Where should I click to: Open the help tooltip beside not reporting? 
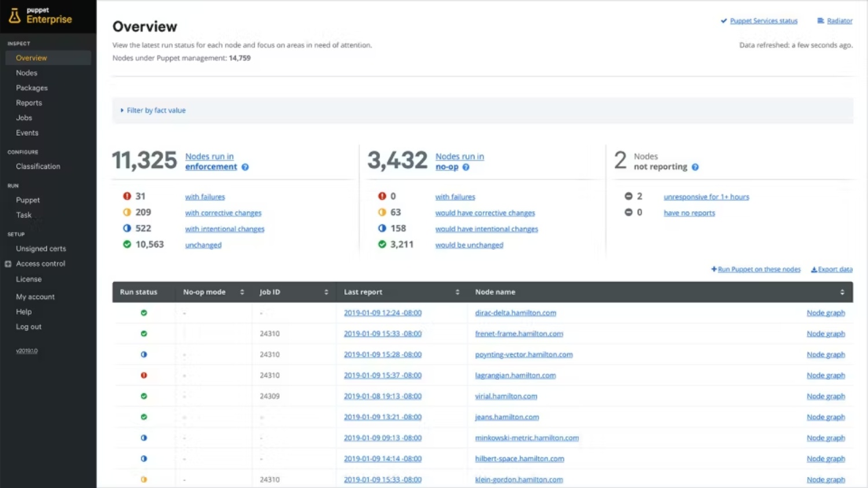(695, 167)
